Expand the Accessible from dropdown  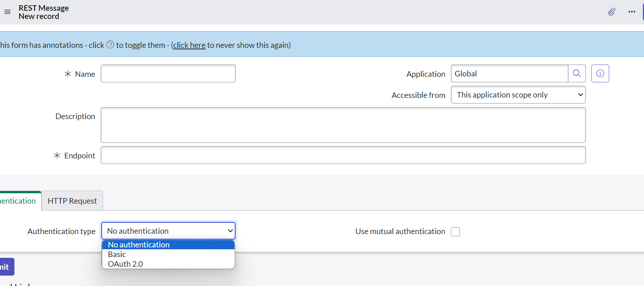click(x=518, y=95)
